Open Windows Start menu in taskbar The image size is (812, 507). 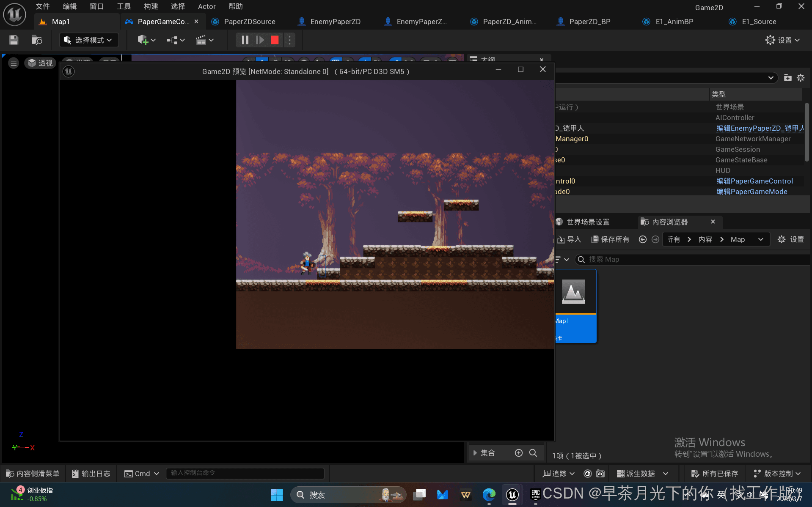coord(277,495)
